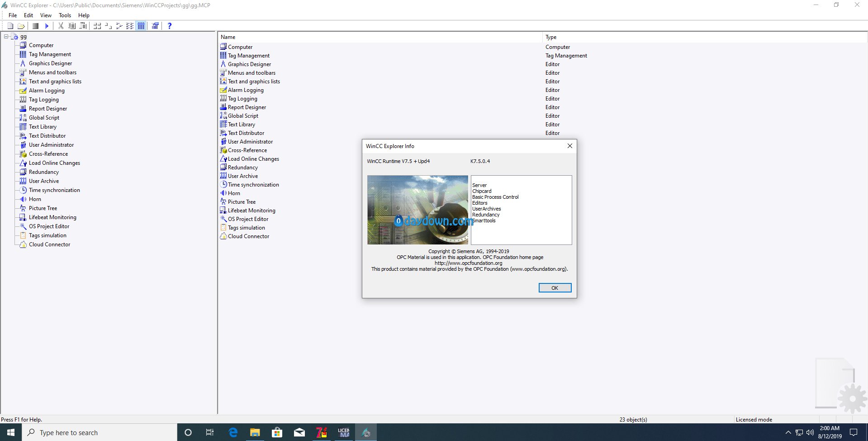Click the Deactivate runtime stop icon

point(35,26)
